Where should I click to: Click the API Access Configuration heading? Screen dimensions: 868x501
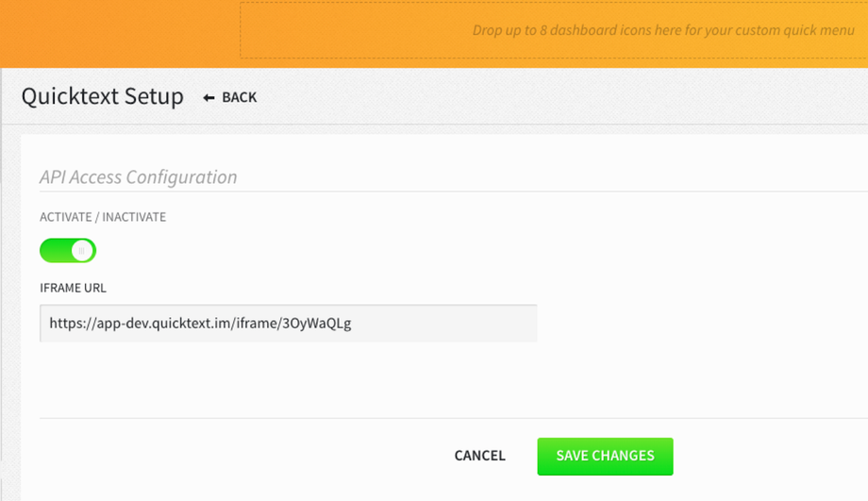pyautogui.click(x=139, y=177)
